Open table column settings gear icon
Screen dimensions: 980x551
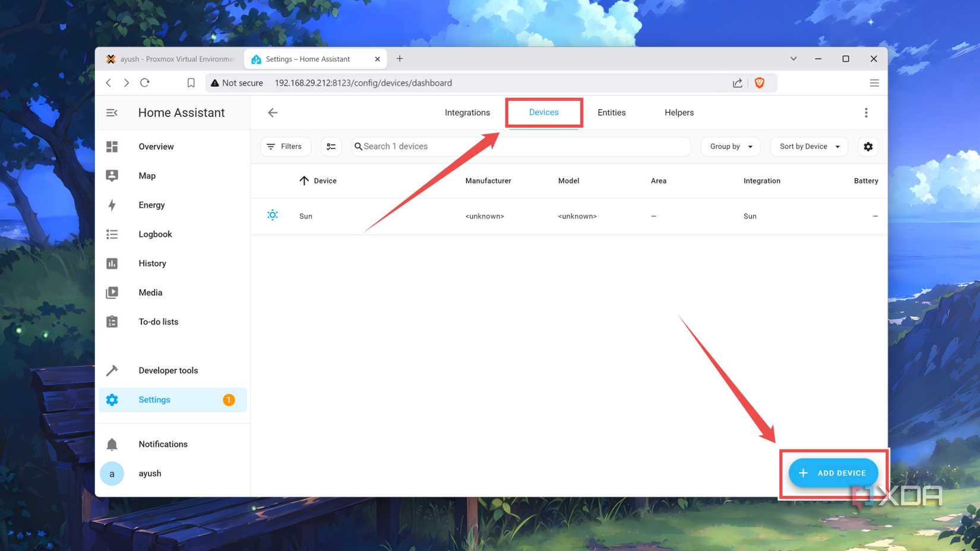pos(868,147)
